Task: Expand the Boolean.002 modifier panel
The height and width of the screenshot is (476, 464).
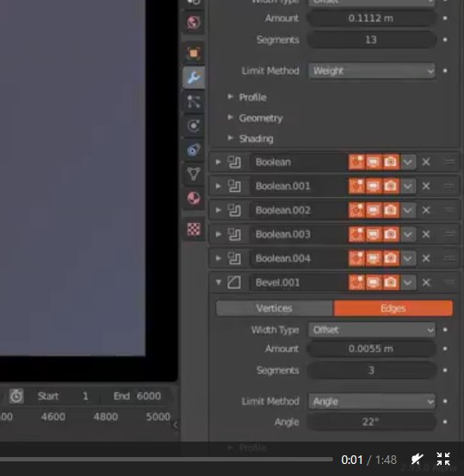Action: [218, 210]
